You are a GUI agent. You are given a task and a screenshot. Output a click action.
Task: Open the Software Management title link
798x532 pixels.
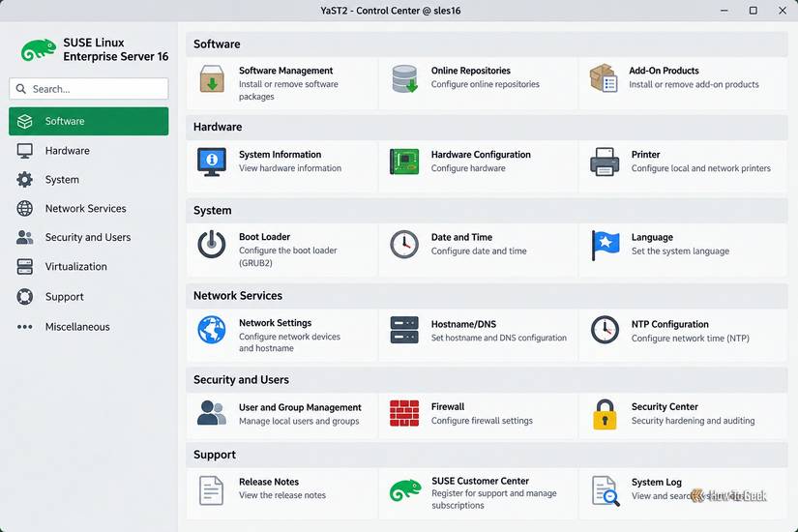click(285, 71)
